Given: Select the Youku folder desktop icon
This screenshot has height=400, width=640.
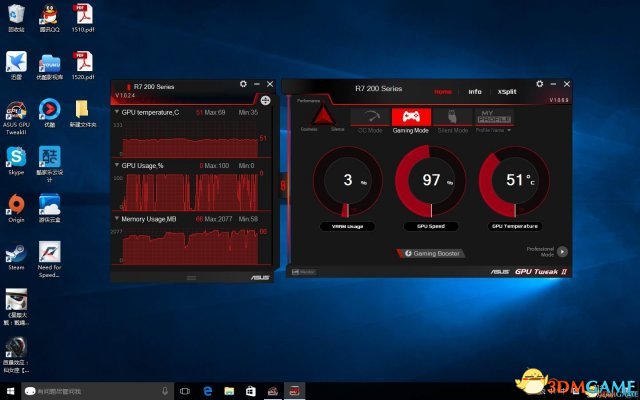Looking at the screenshot, I should pos(49,65).
